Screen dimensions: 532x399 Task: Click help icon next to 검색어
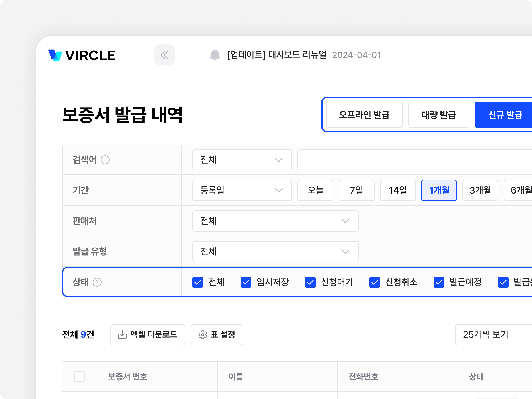105,160
